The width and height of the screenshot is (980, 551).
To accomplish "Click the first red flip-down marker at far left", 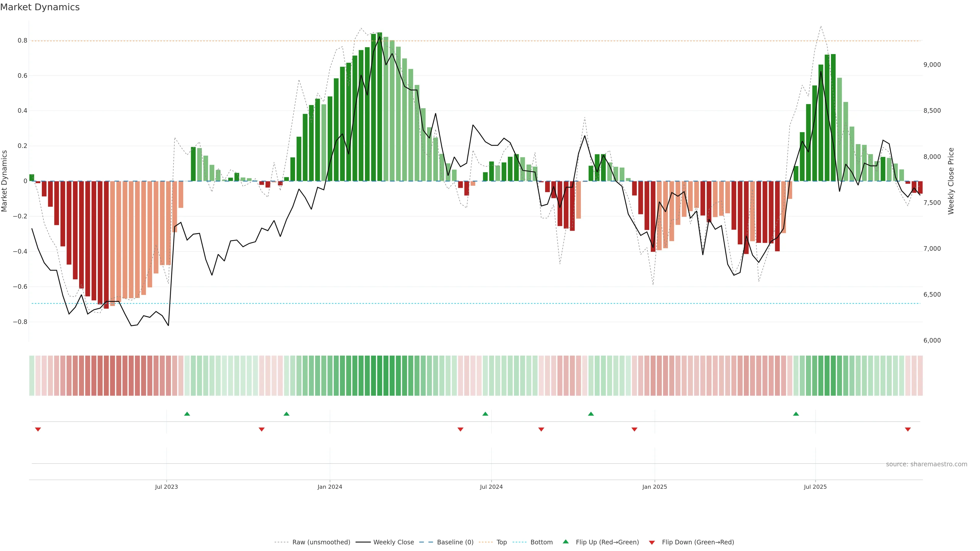I will tap(38, 429).
